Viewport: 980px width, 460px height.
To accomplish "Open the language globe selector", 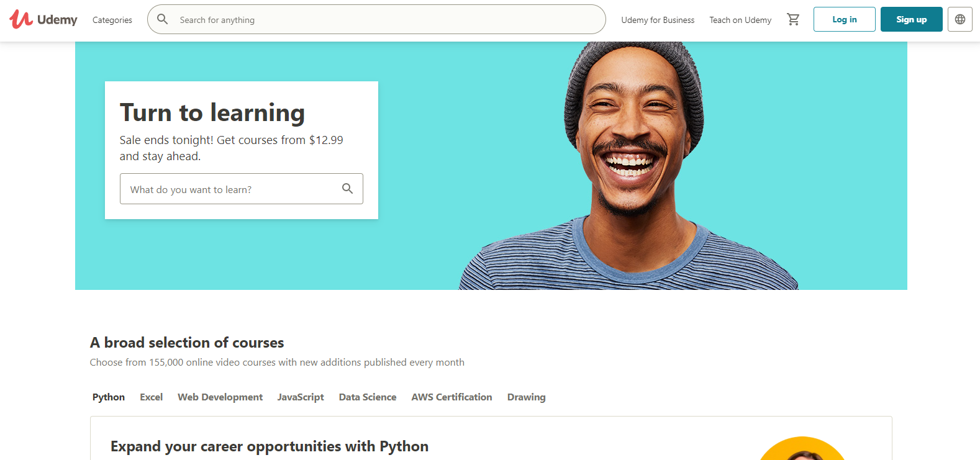I will tap(960, 19).
